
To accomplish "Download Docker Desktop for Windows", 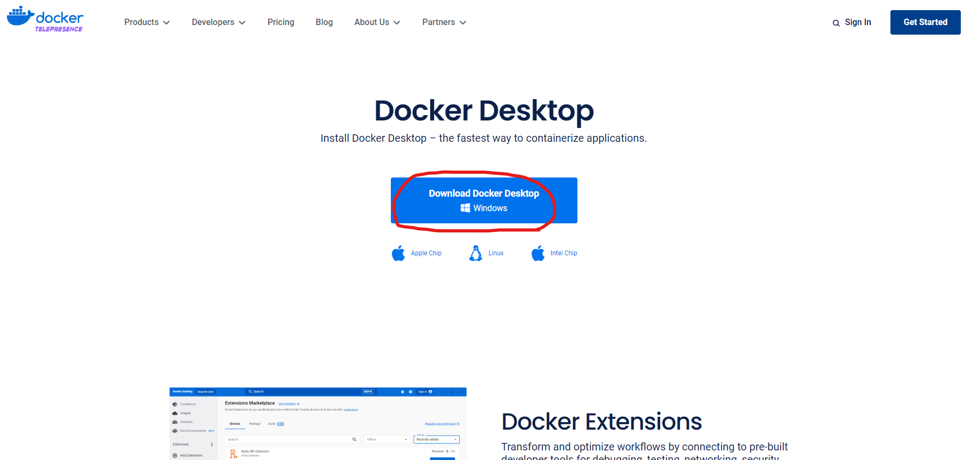I will pos(484,200).
